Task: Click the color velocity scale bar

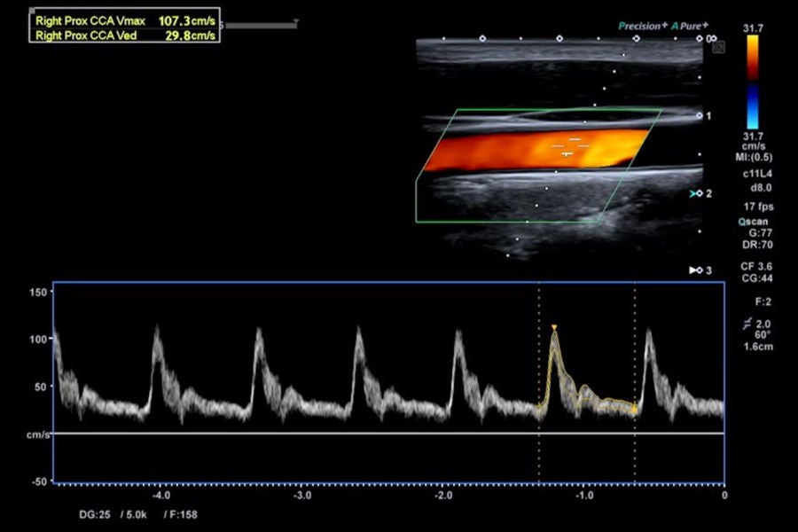Action: pos(753,82)
